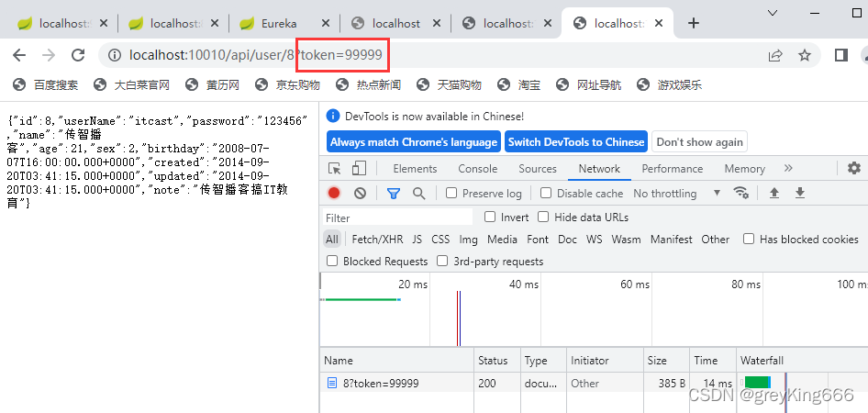Image resolution: width=868 pixels, height=413 pixels.
Task: View site information icon in address bar
Action: pyautogui.click(x=115, y=55)
